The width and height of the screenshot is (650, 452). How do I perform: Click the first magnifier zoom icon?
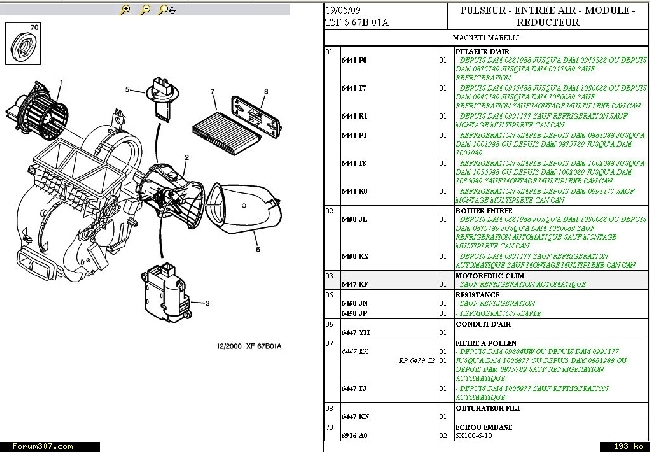click(124, 9)
